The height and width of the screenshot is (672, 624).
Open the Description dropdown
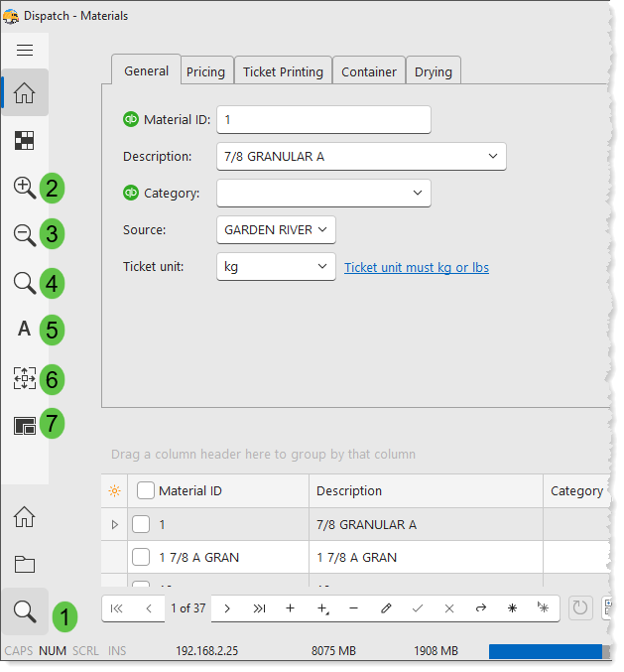[x=493, y=157]
